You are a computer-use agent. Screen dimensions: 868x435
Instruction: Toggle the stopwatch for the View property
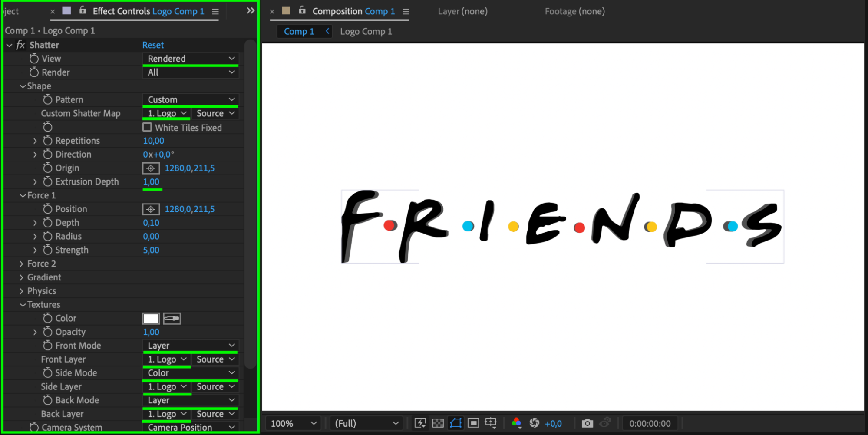coord(34,59)
